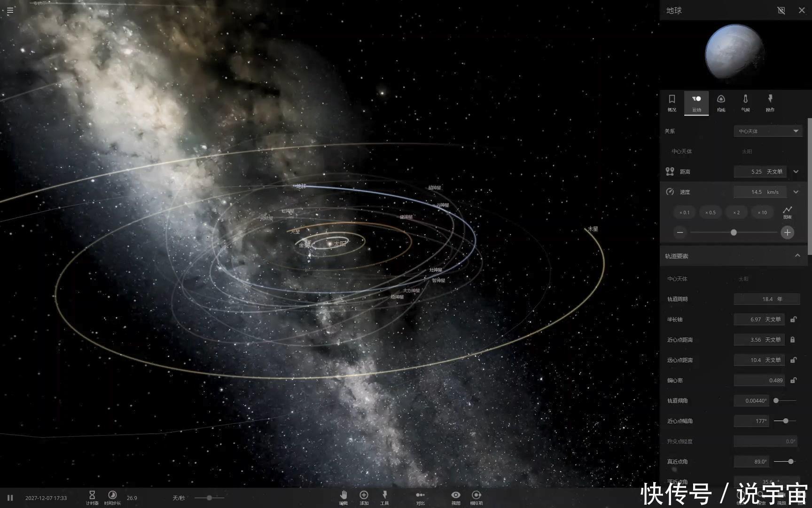Switch to the 概况 overview tab

(x=672, y=102)
